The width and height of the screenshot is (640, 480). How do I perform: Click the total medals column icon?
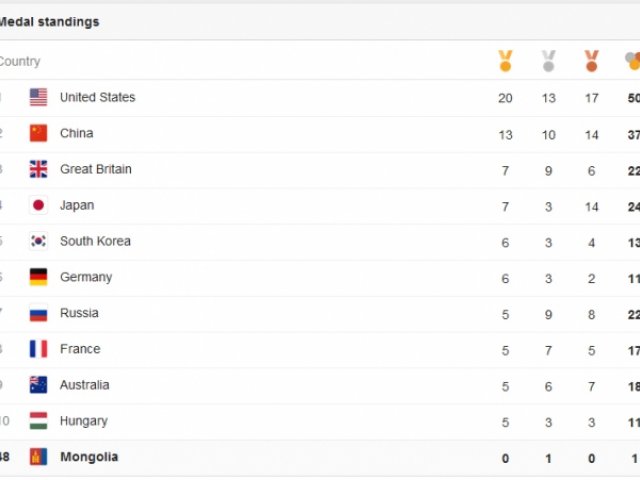pos(633,61)
